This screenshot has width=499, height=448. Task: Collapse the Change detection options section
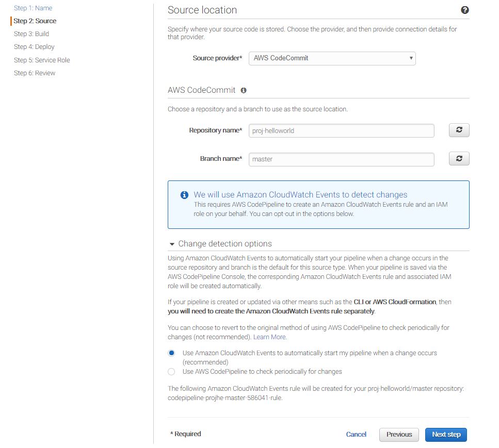(x=172, y=244)
